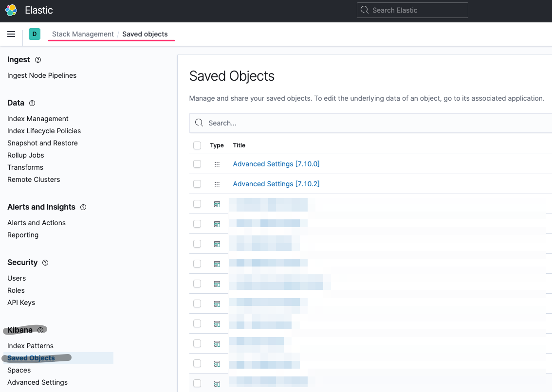Open the hamburger navigation menu
Image resolution: width=552 pixels, height=392 pixels.
point(11,34)
